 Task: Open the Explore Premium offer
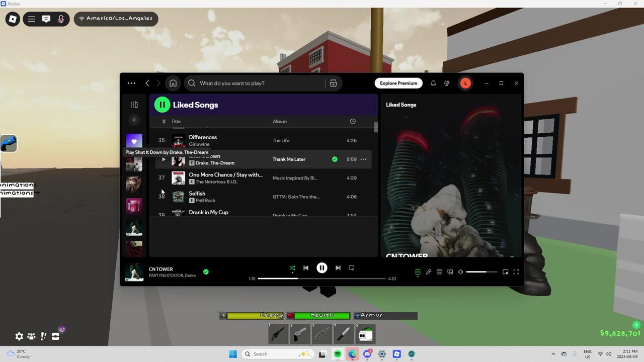pyautogui.click(x=398, y=83)
